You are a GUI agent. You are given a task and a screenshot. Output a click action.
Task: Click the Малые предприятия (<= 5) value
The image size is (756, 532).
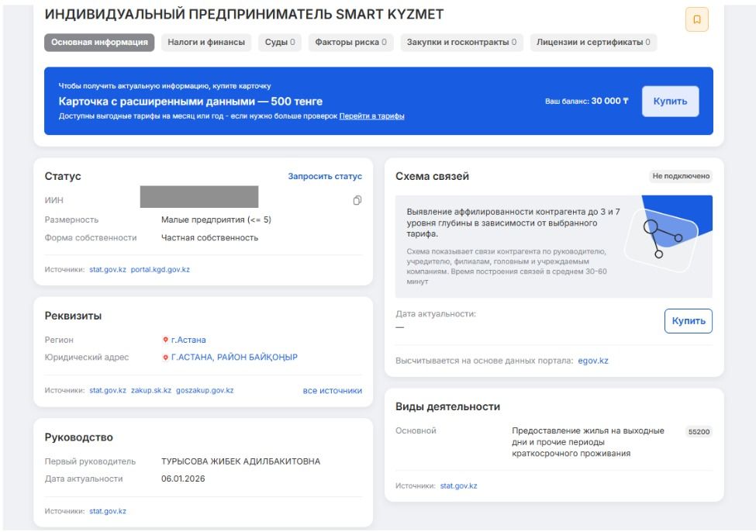pyautogui.click(x=216, y=220)
